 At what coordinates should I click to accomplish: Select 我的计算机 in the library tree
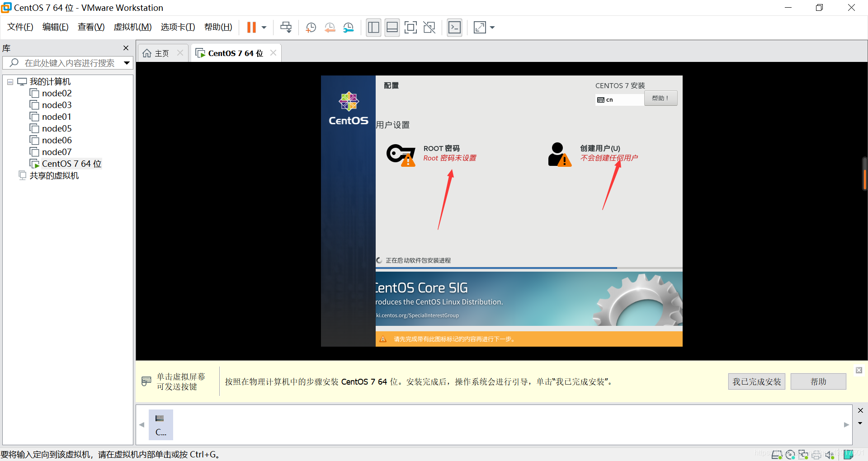point(50,82)
